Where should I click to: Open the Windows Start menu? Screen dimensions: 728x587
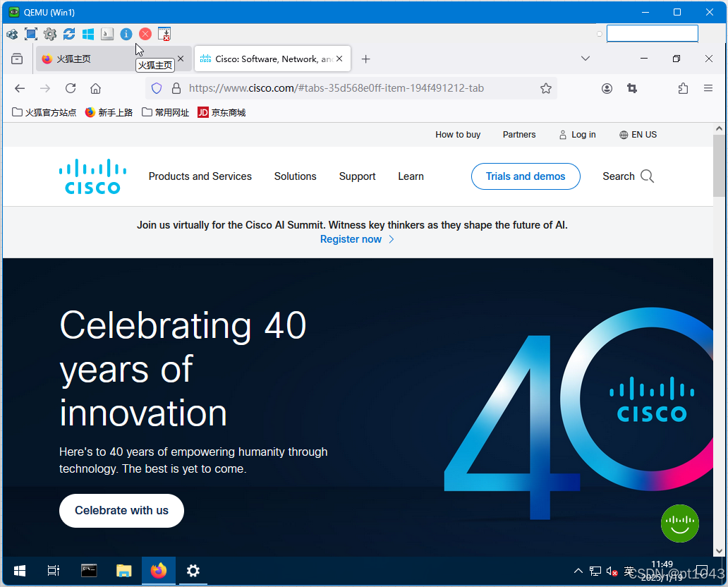pos(20,571)
